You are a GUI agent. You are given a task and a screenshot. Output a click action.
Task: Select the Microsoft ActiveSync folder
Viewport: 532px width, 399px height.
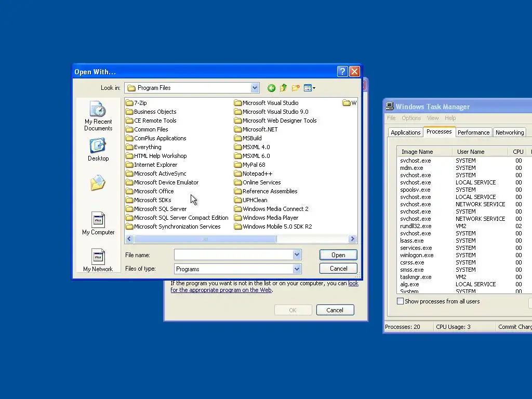tap(156, 174)
